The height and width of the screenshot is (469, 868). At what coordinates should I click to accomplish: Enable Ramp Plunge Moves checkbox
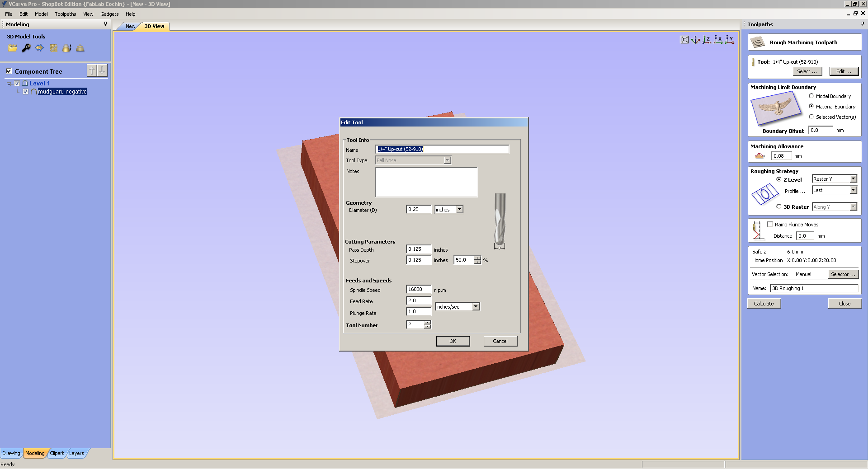click(770, 224)
